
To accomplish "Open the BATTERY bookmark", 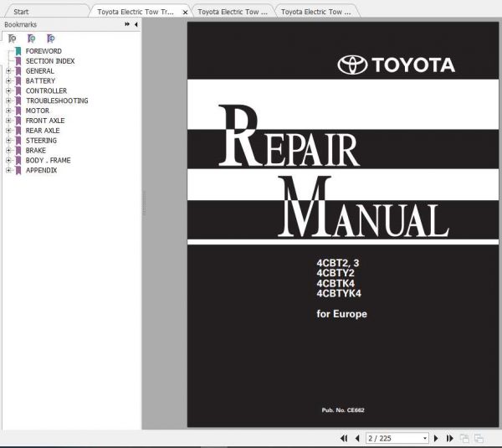I will click(x=40, y=80).
